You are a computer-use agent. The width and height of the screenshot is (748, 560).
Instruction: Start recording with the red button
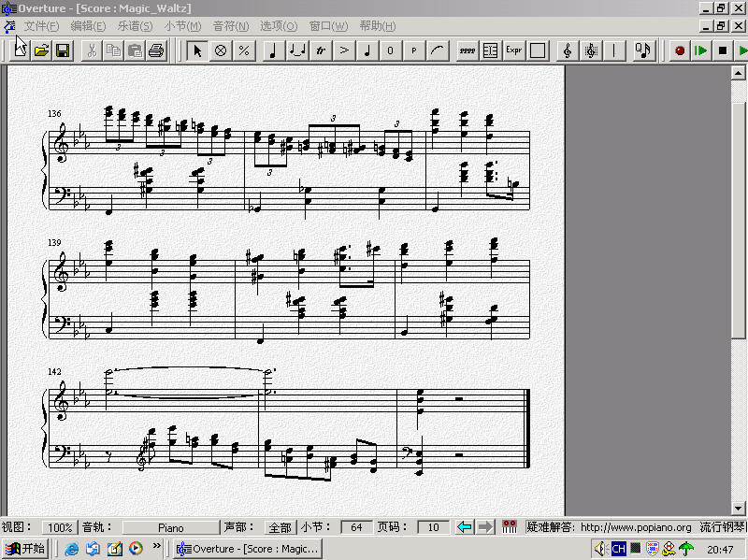tap(680, 50)
